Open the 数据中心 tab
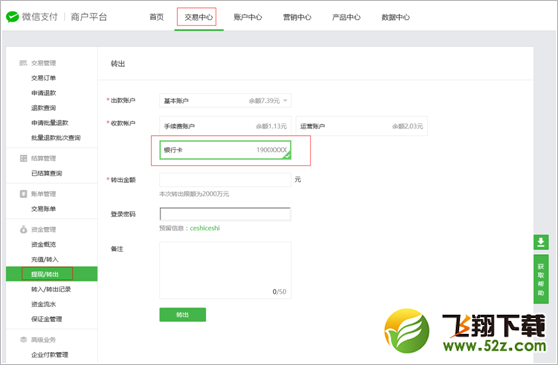The image size is (558, 365). pos(395,17)
